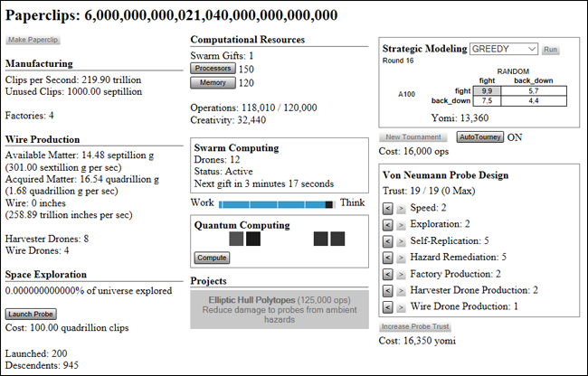The width and height of the screenshot is (588, 376).
Task: Toggle AutoTourney on or off
Action: coord(480,137)
